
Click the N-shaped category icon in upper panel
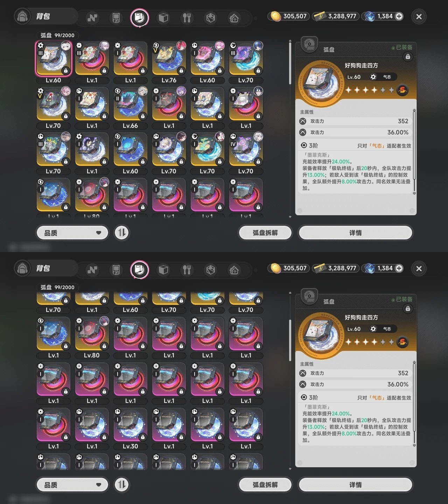[92, 17]
